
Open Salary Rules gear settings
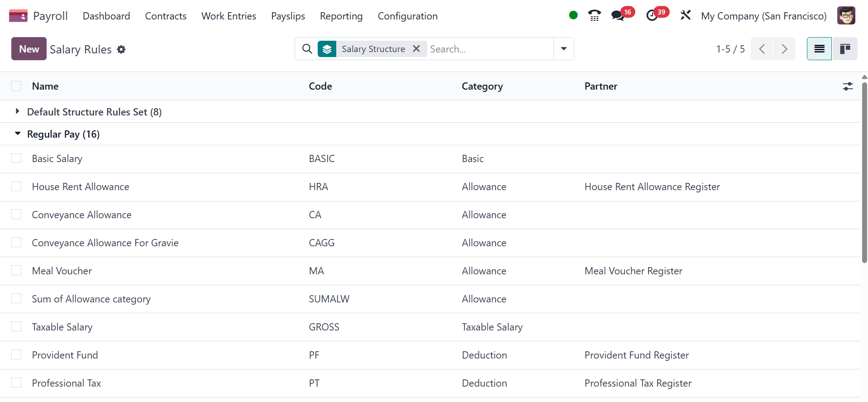click(x=121, y=49)
